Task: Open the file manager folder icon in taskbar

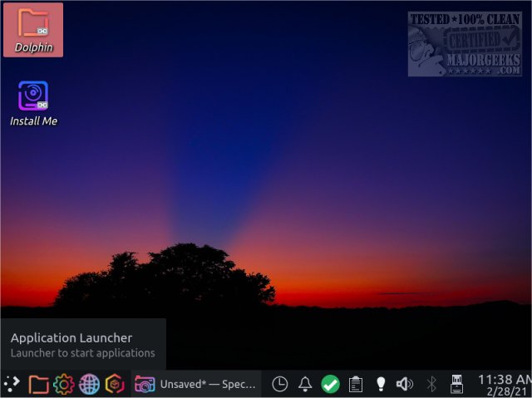Action: pyautogui.click(x=38, y=384)
